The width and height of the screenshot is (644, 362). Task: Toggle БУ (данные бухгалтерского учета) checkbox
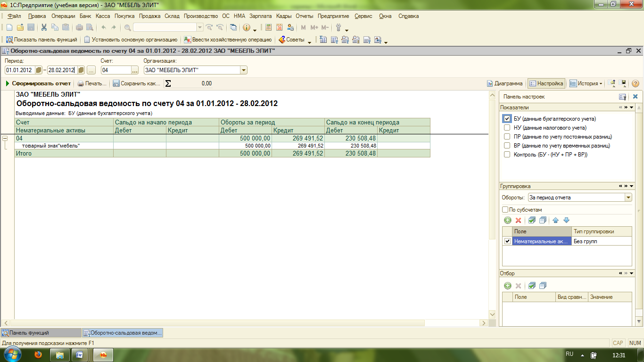point(507,119)
